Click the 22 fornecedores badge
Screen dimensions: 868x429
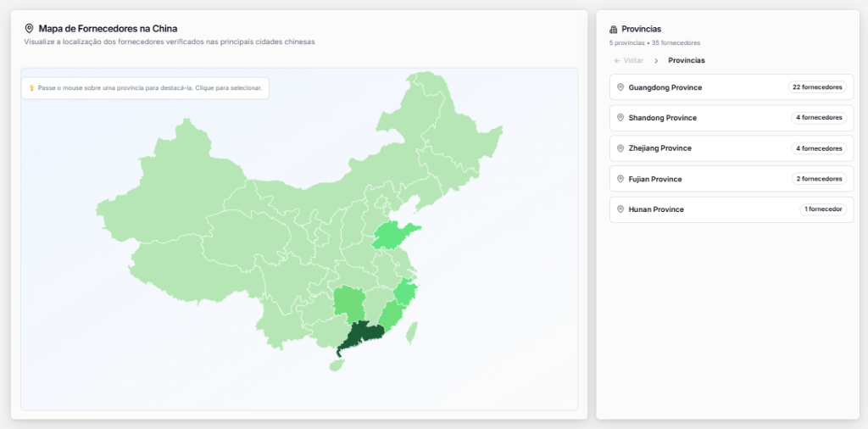pyautogui.click(x=817, y=87)
